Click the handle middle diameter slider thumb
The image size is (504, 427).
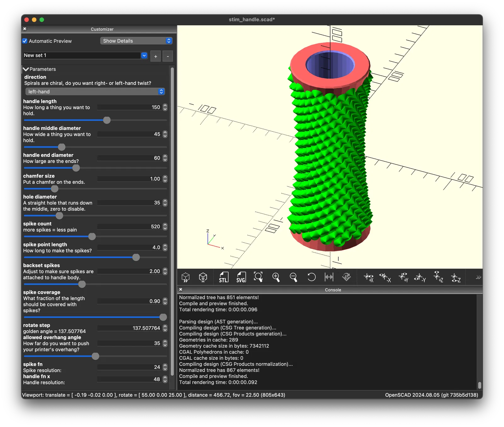tap(62, 147)
